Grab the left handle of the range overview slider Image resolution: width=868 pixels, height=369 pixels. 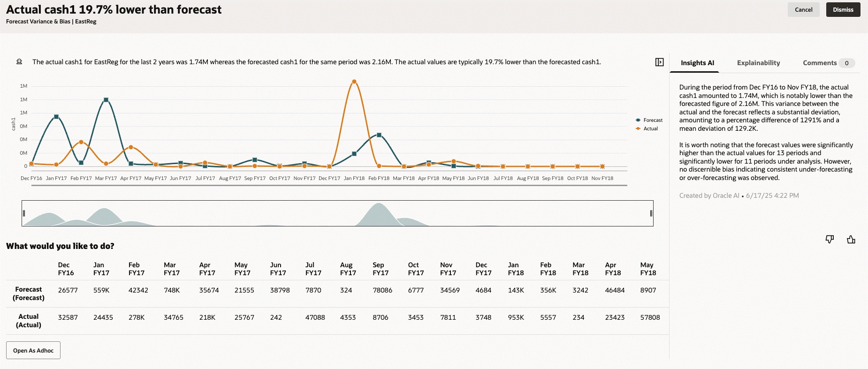click(x=24, y=213)
